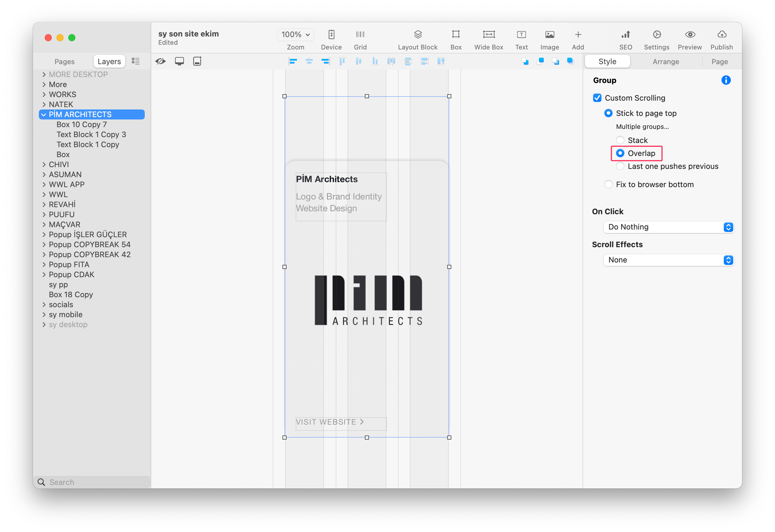Image resolution: width=775 pixels, height=532 pixels.
Task: Click match height spacing icon
Action: click(x=440, y=61)
